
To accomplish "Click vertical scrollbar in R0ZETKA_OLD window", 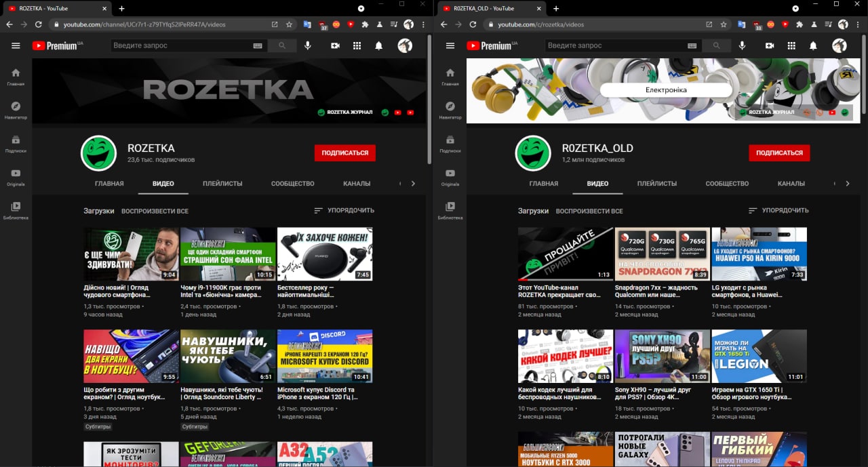I will [x=865, y=75].
